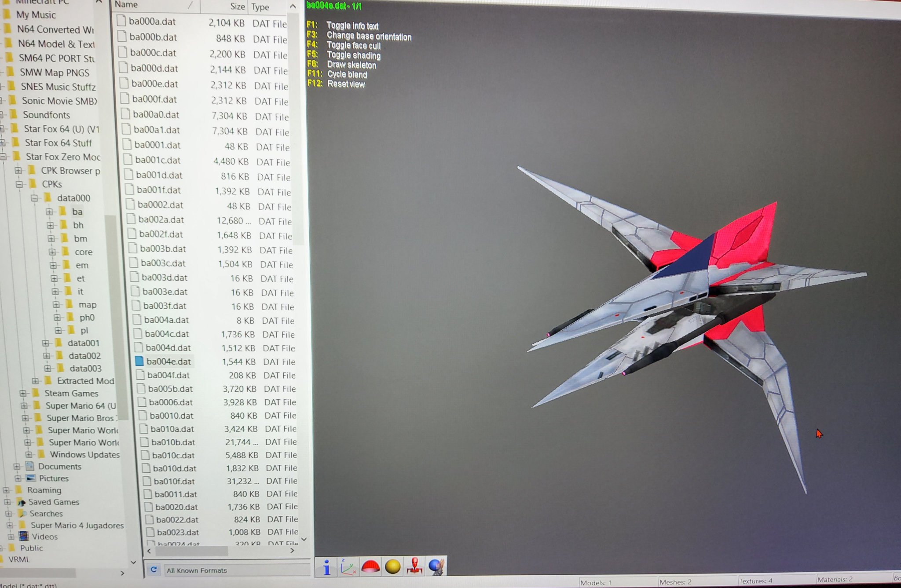Click the refresh icon beside All Known Formats

[154, 570]
